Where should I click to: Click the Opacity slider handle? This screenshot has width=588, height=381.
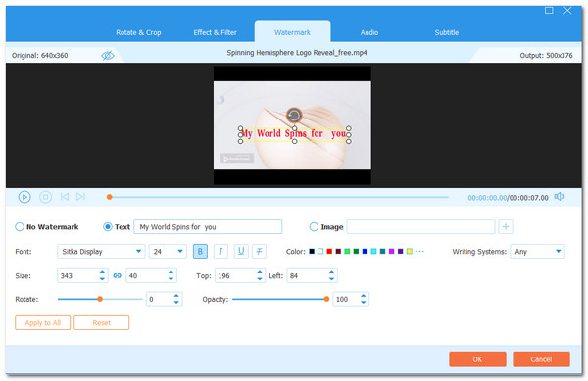pos(326,299)
